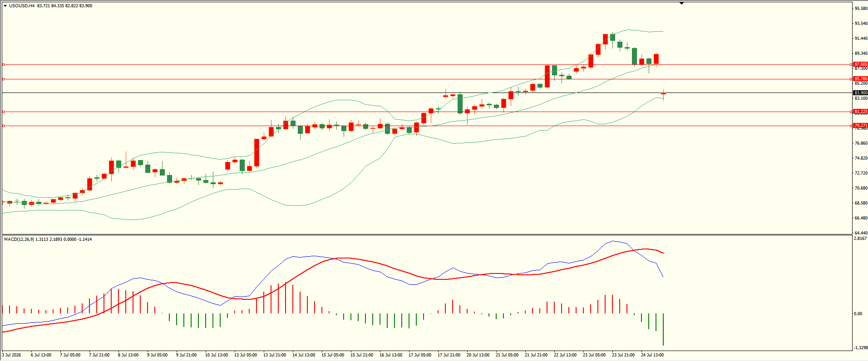The width and height of the screenshot is (868, 361).
Task: Click the 95.580 price scale value
Action: (x=861, y=9)
